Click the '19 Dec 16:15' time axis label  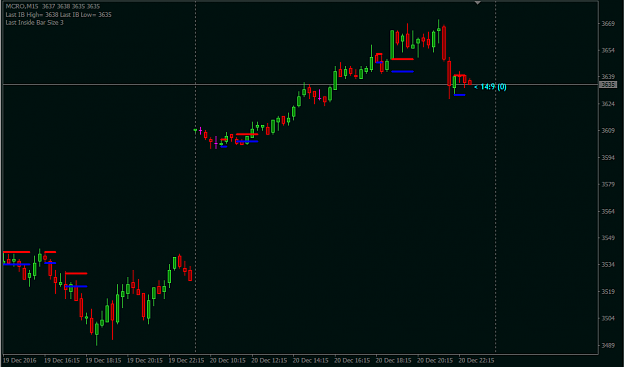click(62, 361)
